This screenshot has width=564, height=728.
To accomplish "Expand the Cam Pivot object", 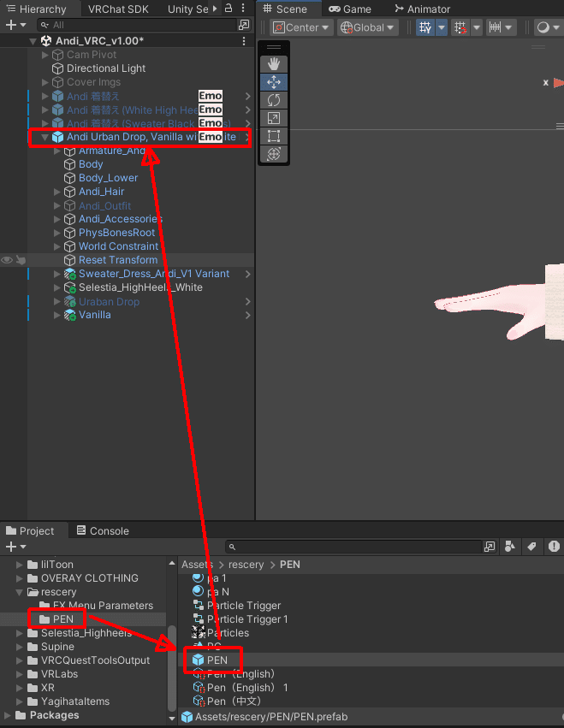I will coord(45,55).
